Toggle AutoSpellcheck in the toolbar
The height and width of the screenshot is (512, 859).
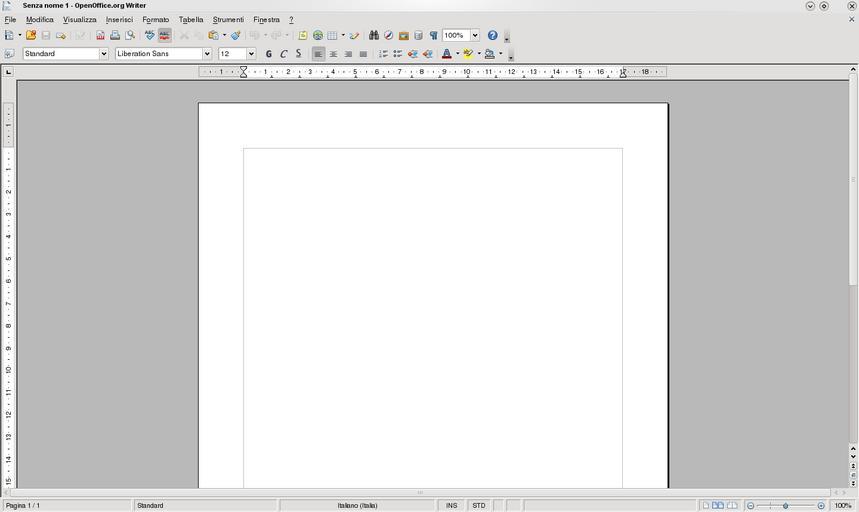[x=165, y=35]
